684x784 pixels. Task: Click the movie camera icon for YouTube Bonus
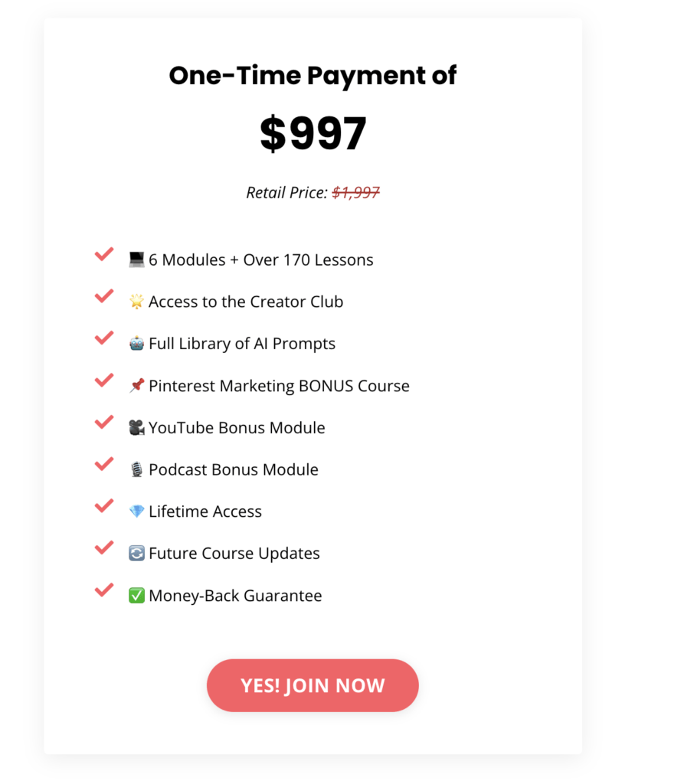tap(137, 427)
